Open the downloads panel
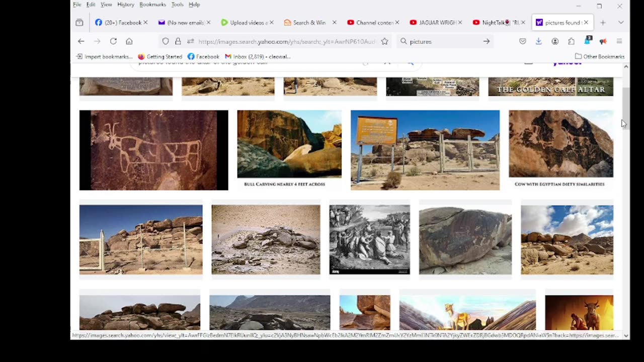This screenshot has height=362, width=644. 539,41
